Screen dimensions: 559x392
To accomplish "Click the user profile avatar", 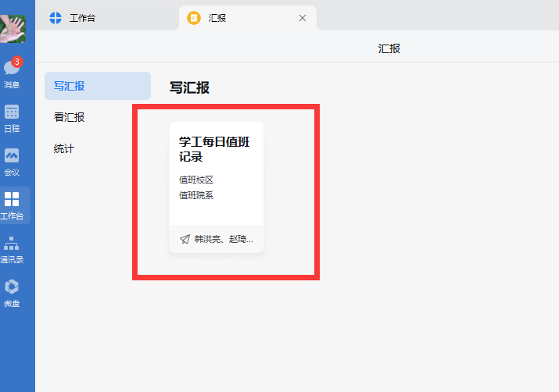I will [x=13, y=29].
